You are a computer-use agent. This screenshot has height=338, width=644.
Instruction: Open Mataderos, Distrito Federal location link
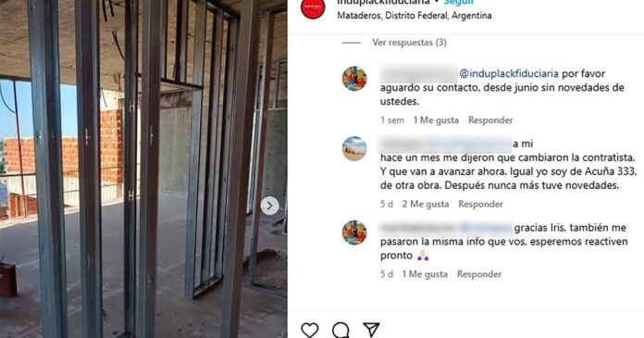click(414, 16)
